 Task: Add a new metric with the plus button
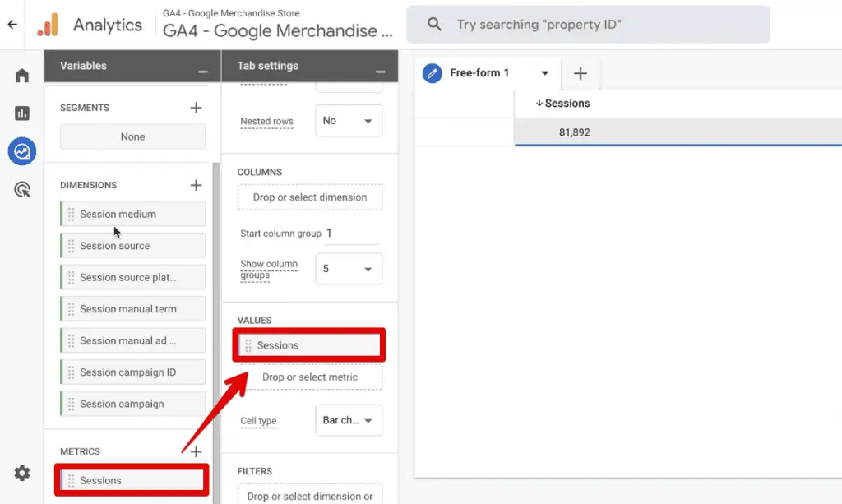point(197,451)
